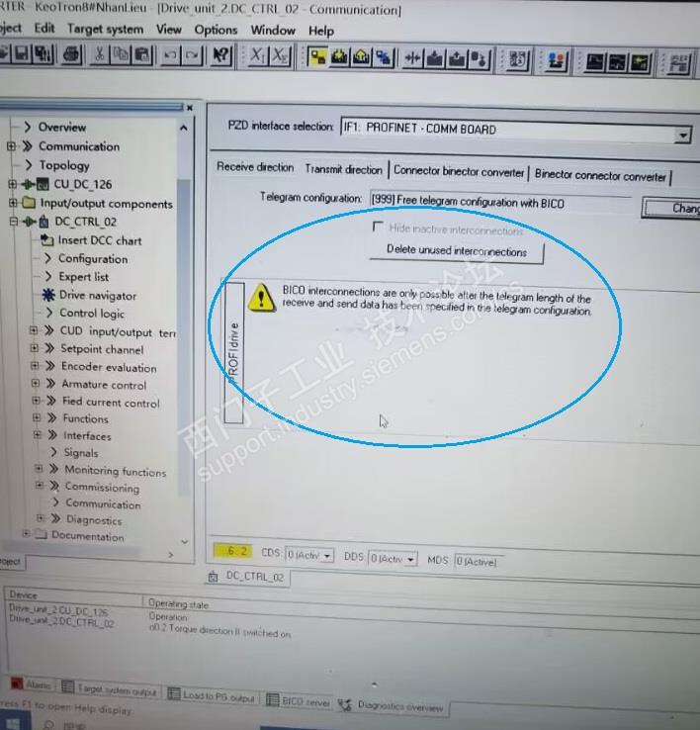Toggle Hide inactive interconnections checkbox
This screenshot has height=730, width=700.
tap(378, 227)
